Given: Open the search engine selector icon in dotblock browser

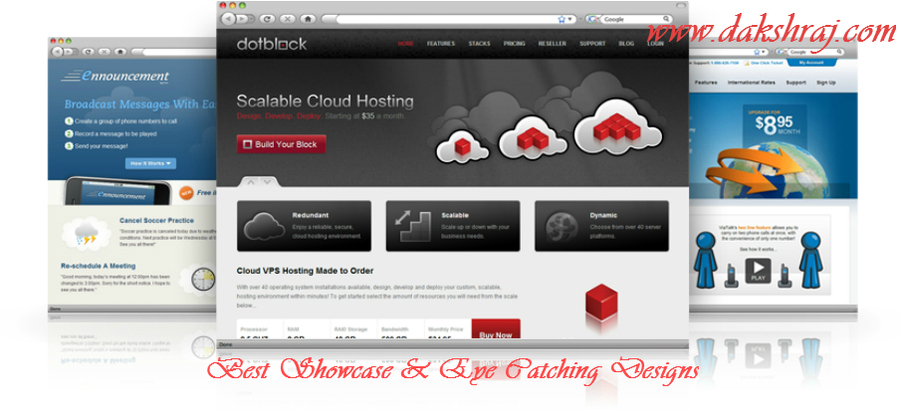Looking at the screenshot, I should (591, 19).
